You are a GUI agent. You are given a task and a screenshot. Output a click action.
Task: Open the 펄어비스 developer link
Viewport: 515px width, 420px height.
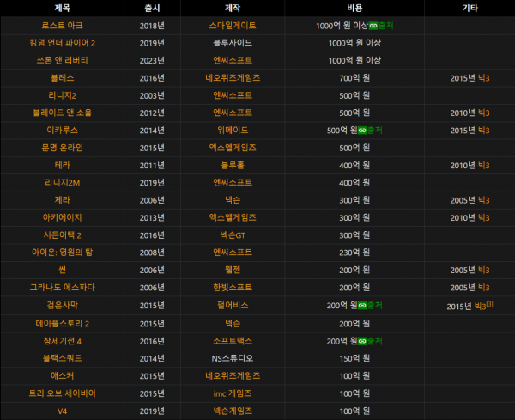pos(233,305)
